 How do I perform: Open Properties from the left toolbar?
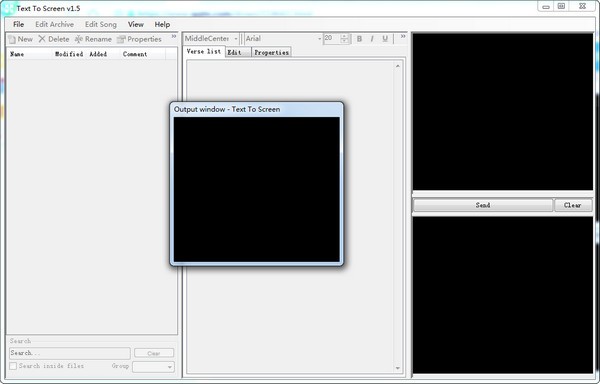pyautogui.click(x=139, y=39)
